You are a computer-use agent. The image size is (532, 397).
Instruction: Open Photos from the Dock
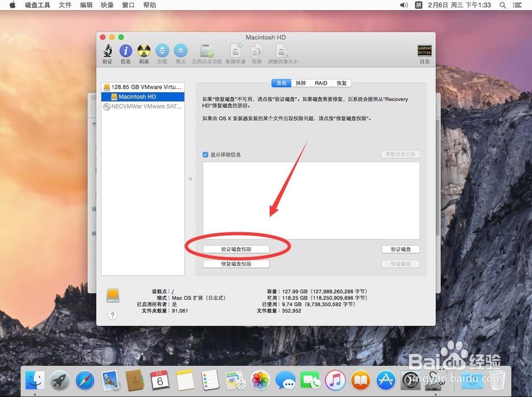point(260,380)
